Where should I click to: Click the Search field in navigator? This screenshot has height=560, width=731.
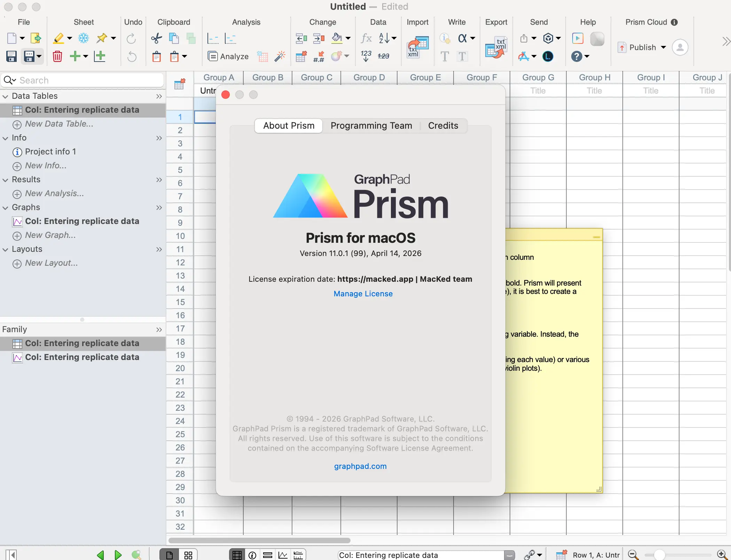82,80
